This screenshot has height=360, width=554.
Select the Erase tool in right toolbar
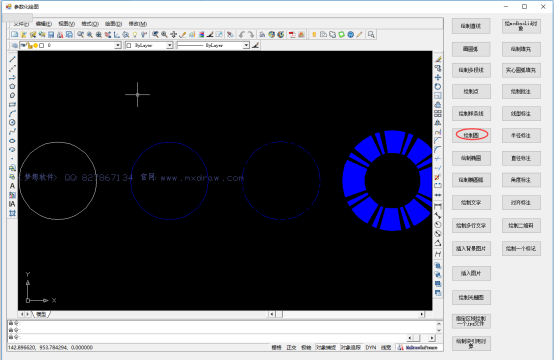(438, 59)
